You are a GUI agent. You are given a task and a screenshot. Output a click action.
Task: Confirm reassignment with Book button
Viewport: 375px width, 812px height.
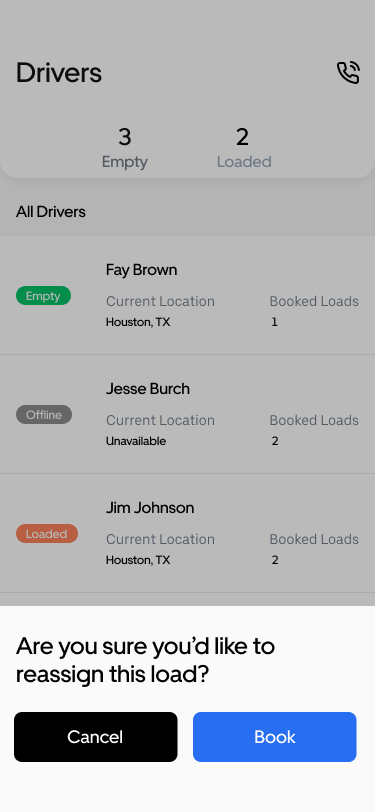tap(275, 737)
